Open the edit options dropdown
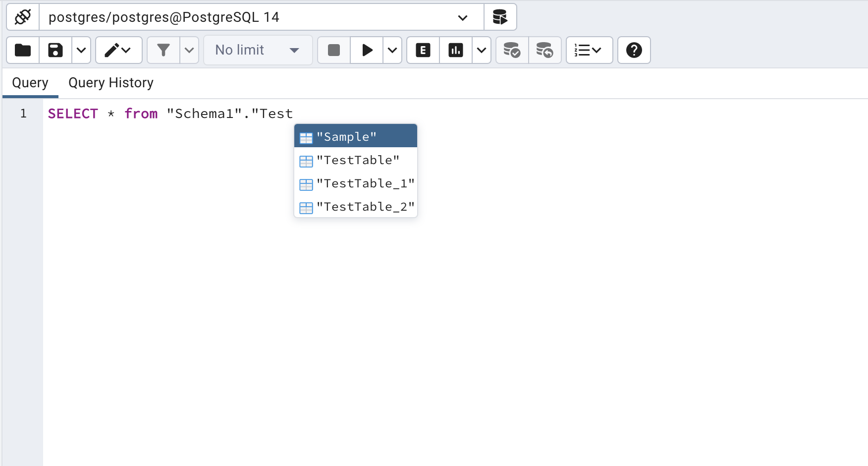This screenshot has height=466, width=868. [x=118, y=50]
